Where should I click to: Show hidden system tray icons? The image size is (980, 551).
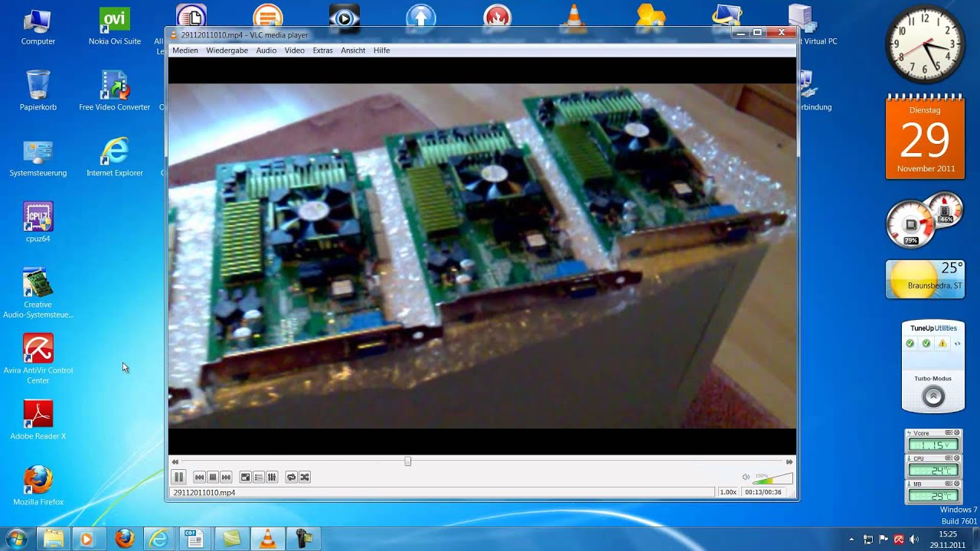tap(851, 540)
